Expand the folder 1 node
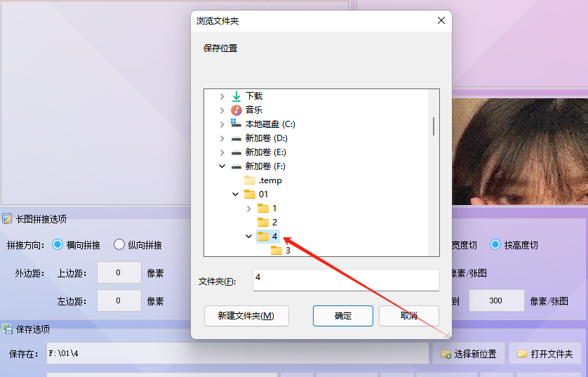 pos(248,209)
